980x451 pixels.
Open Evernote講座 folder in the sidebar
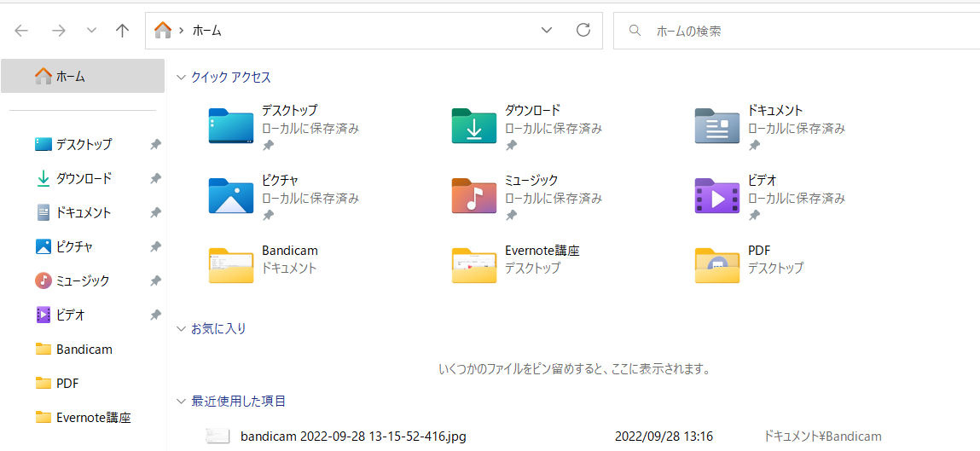(x=83, y=417)
